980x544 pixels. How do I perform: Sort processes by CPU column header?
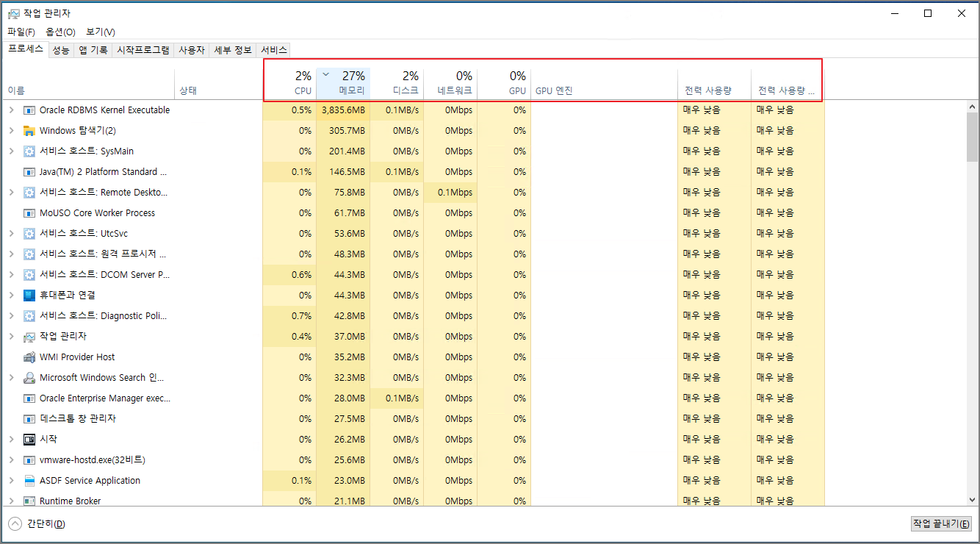click(289, 83)
